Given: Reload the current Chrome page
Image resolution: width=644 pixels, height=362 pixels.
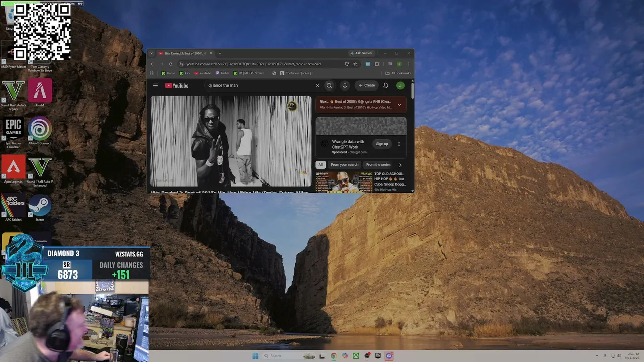Looking at the screenshot, I should 171,64.
